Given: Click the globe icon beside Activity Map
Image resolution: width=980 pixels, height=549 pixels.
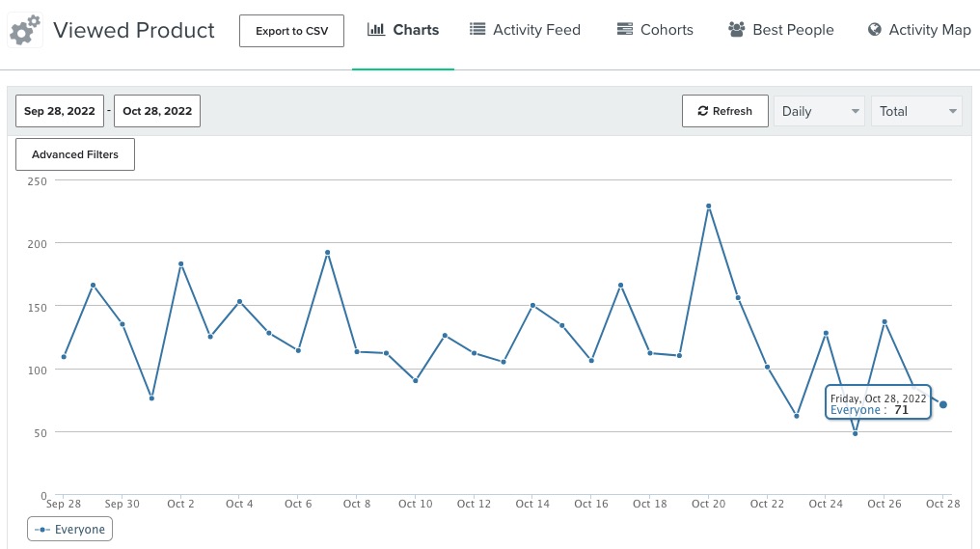Looking at the screenshot, I should point(875,30).
